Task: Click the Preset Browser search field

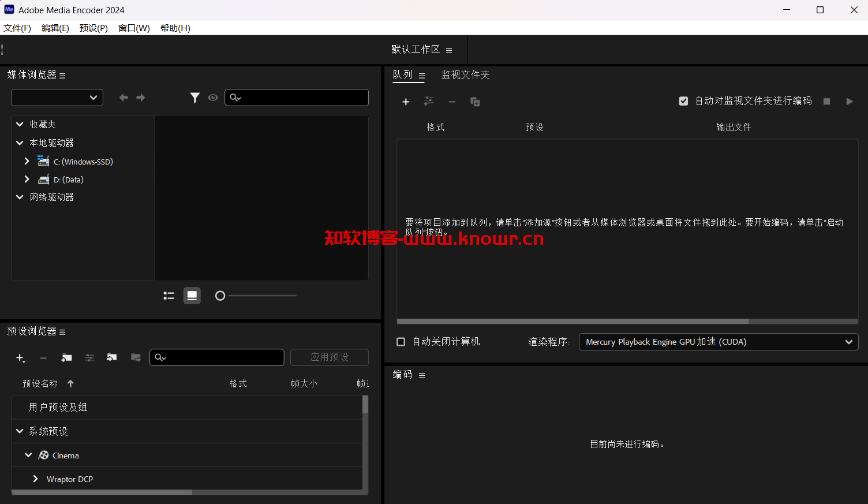Action: 217,357
